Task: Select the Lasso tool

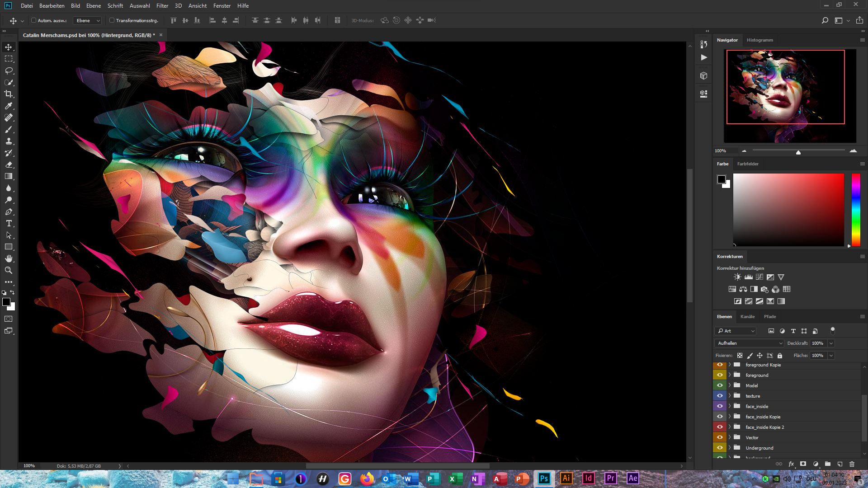Action: 9,70
